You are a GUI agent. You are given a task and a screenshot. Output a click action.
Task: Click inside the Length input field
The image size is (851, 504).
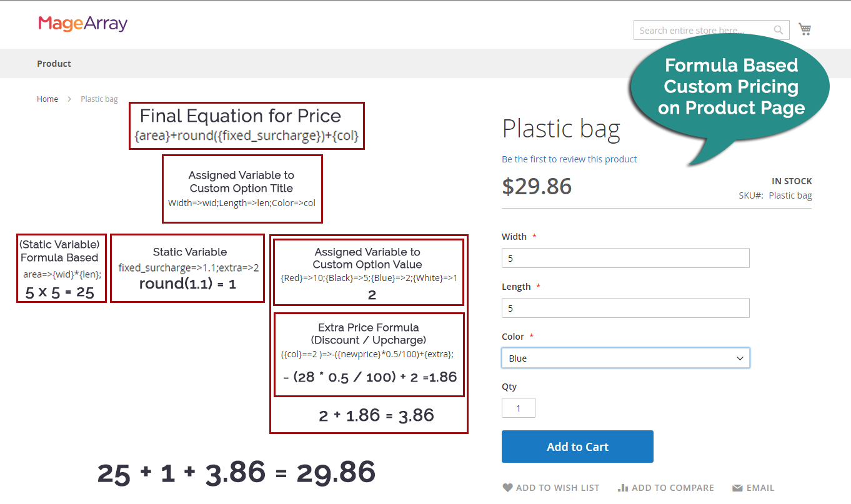pos(625,307)
